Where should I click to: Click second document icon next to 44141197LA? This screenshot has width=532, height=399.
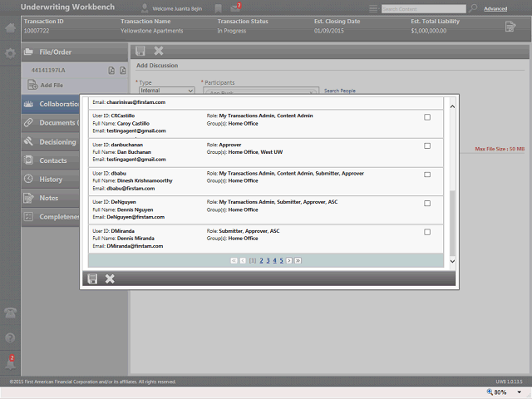pyautogui.click(x=122, y=70)
